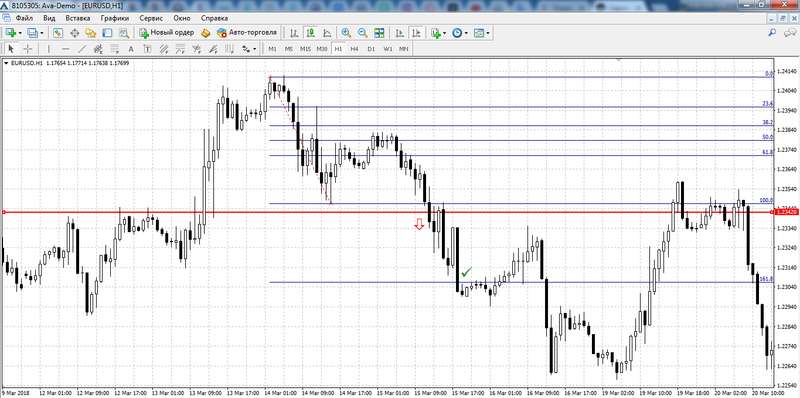Select the crosshair tool
Viewport: 800px width, 398px height.
[x=28, y=49]
